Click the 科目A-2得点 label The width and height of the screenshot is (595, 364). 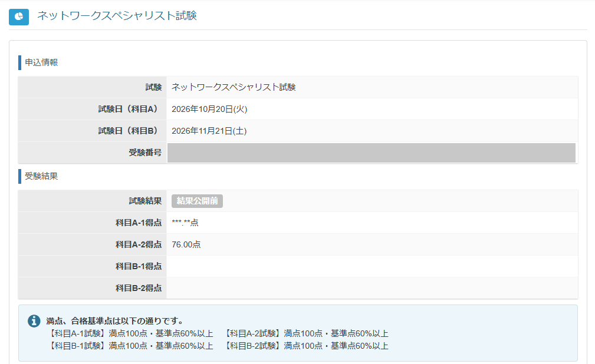click(139, 244)
